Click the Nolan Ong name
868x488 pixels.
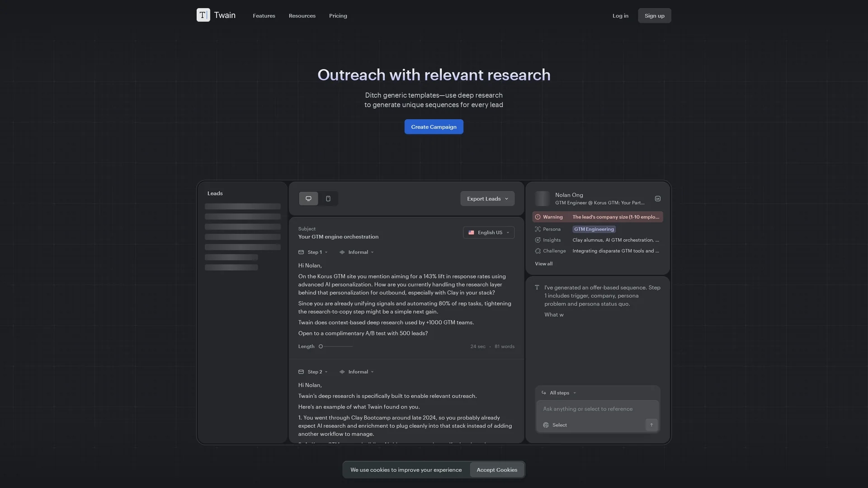[x=569, y=195]
